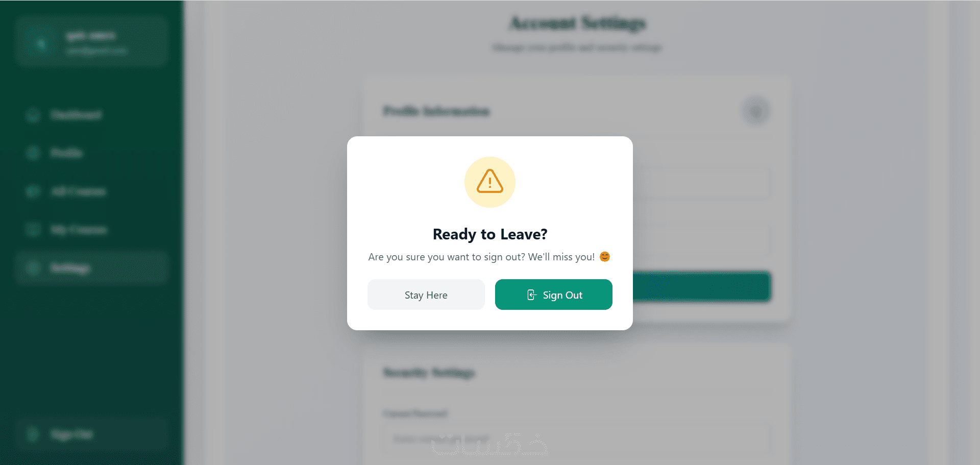The image size is (980, 465).
Task: Click the blurred green save button behind dialog
Action: tap(702, 286)
